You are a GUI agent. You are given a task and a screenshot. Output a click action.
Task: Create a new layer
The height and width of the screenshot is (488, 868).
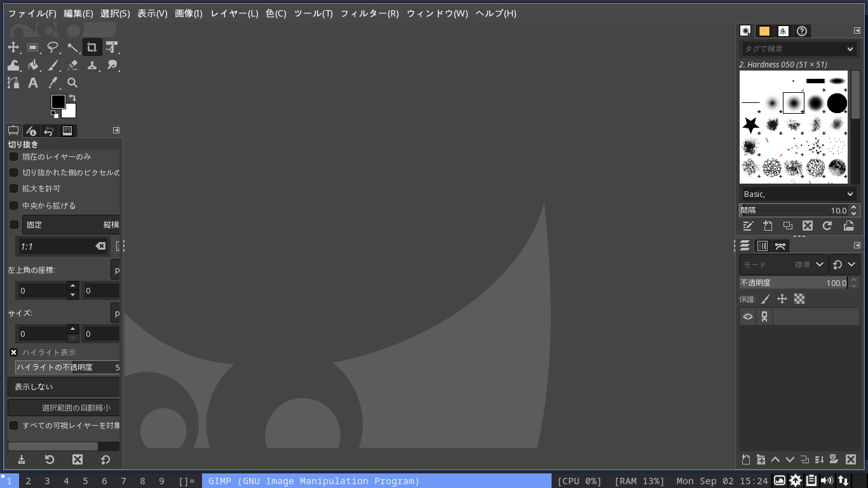coord(746,459)
